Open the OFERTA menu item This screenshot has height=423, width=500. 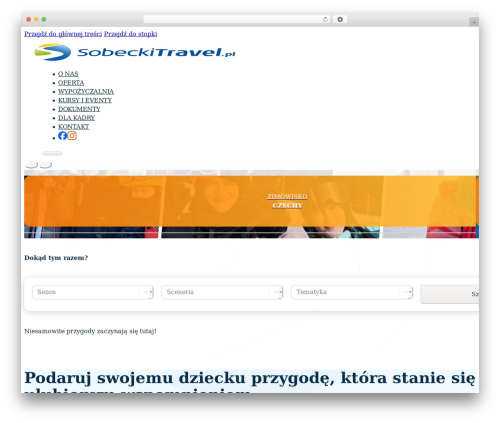tap(71, 83)
